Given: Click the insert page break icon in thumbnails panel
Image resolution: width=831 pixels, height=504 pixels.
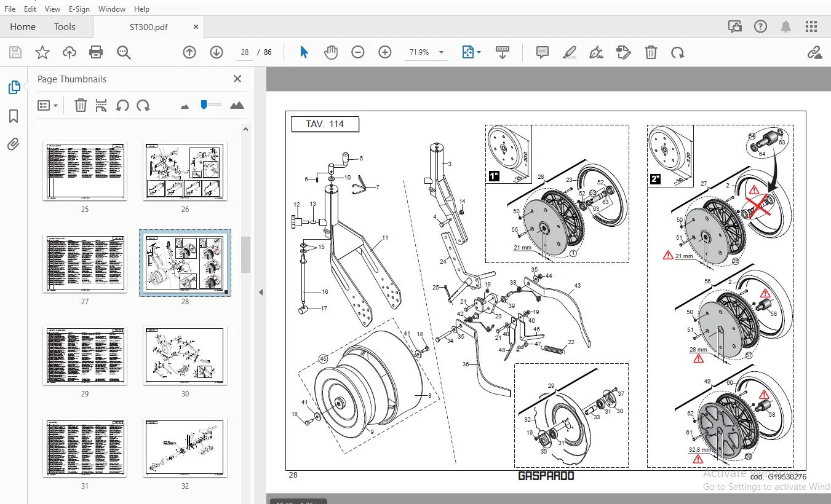Looking at the screenshot, I should coord(101,105).
